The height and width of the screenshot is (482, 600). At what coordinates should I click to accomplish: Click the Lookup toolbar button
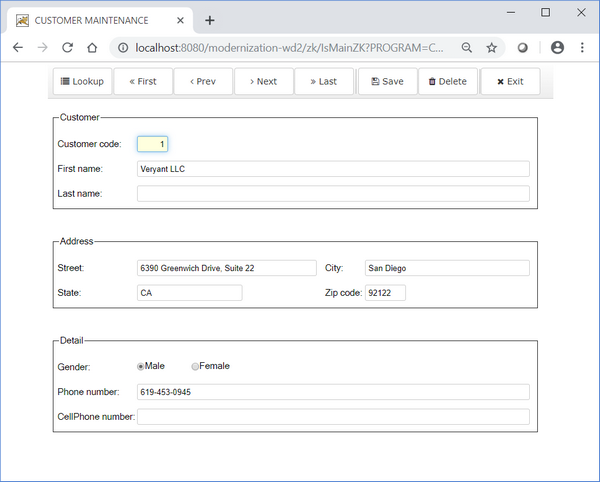click(82, 82)
